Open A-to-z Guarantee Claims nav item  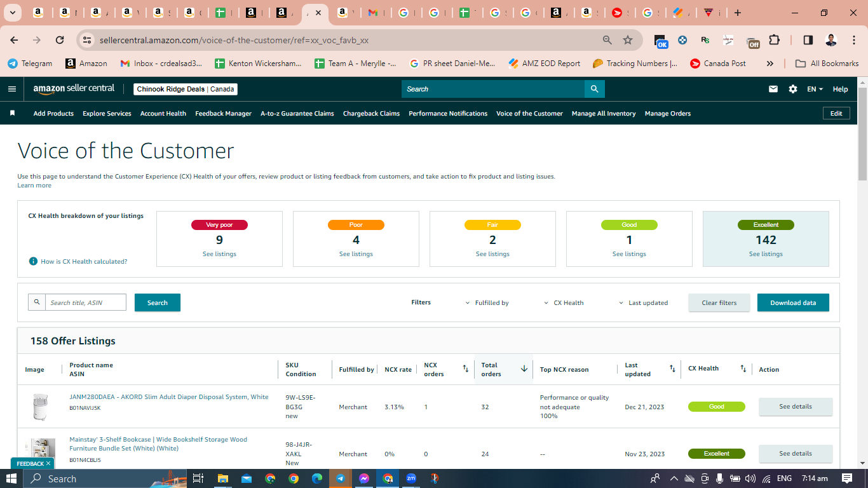point(297,114)
